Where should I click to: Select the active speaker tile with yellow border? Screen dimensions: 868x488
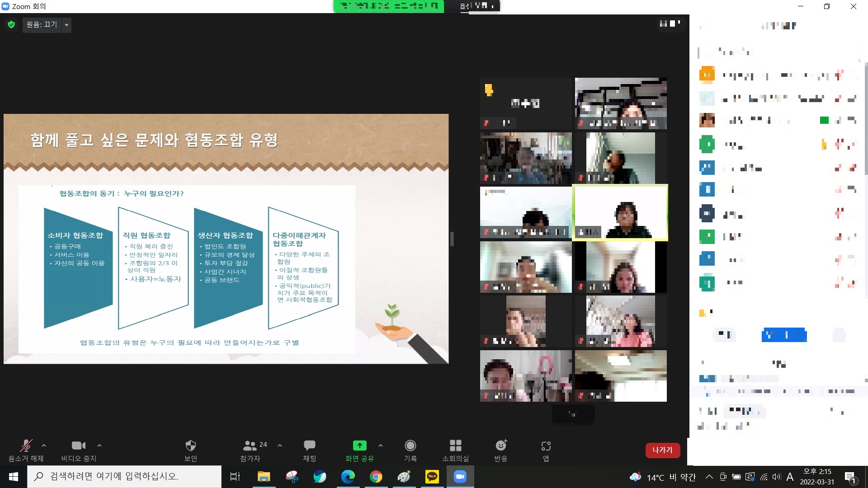coord(620,212)
